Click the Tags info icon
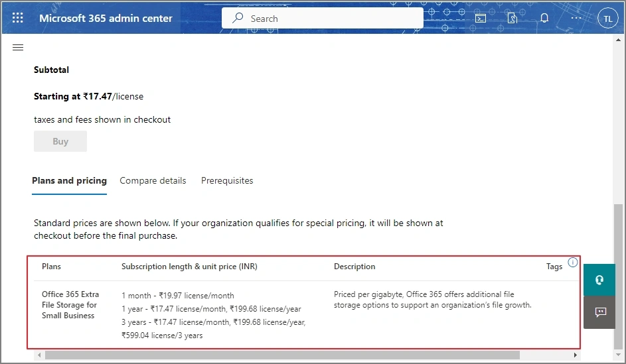Screen dimensions: 626x364 [x=572, y=263]
